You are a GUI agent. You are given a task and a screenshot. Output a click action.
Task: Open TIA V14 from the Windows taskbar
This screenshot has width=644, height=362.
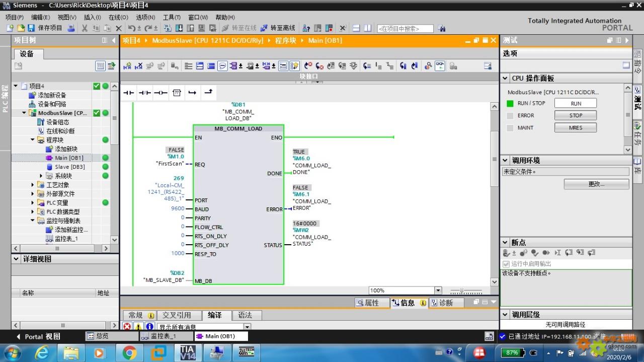(x=188, y=353)
